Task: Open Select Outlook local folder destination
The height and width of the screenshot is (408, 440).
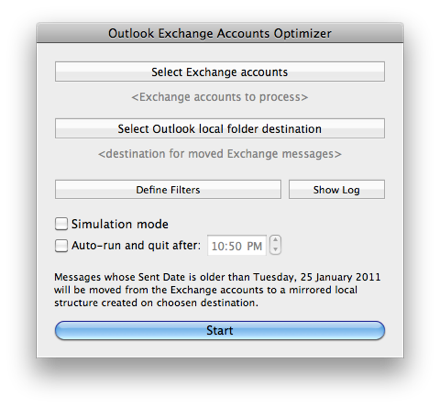Action: [220, 128]
